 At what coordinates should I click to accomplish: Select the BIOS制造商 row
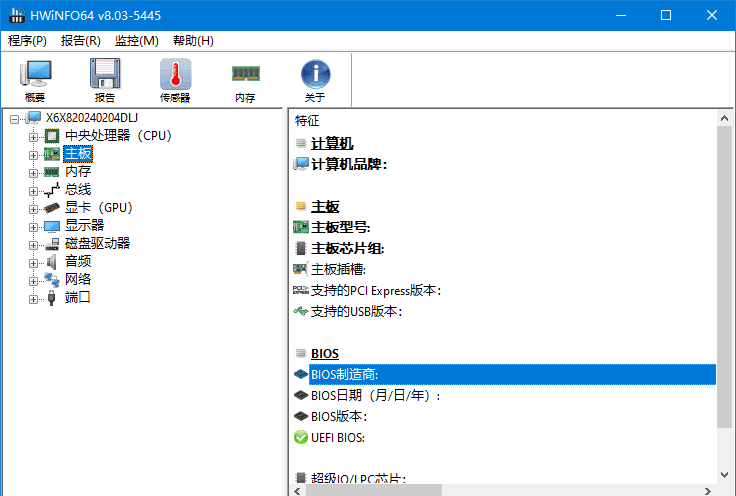tap(512, 374)
